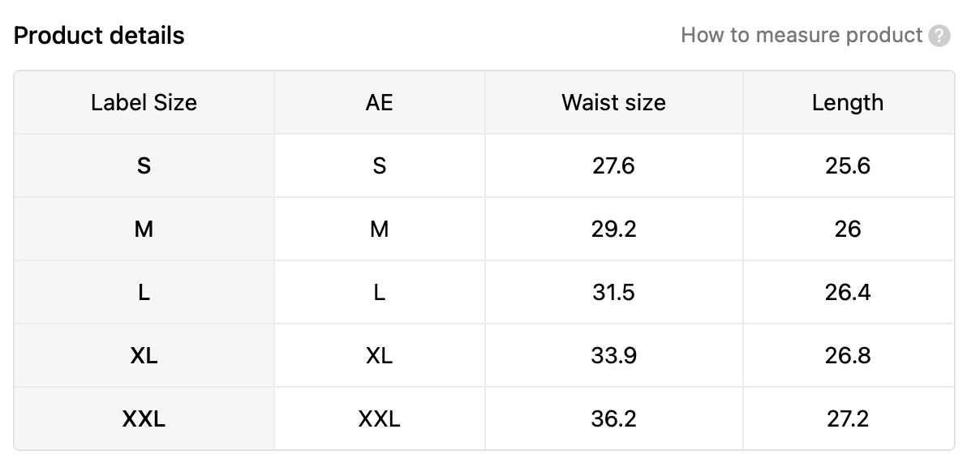Click the Length column header
Image resolution: width=980 pixels, height=472 pixels.
pyautogui.click(x=848, y=102)
